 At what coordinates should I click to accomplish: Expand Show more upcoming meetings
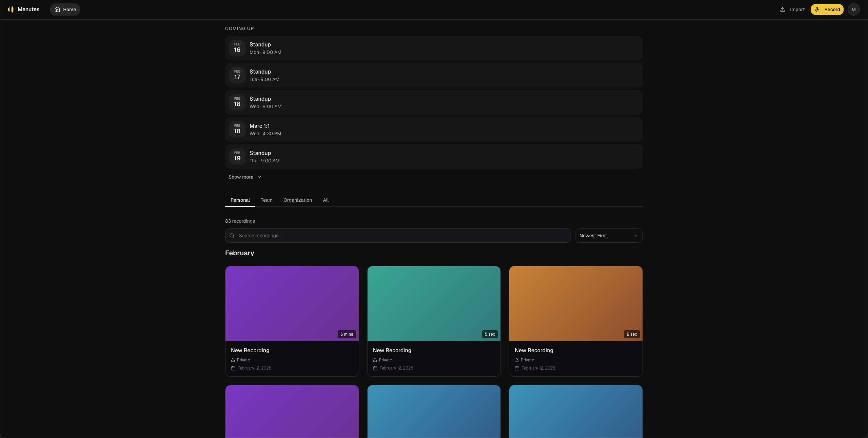coord(244,177)
